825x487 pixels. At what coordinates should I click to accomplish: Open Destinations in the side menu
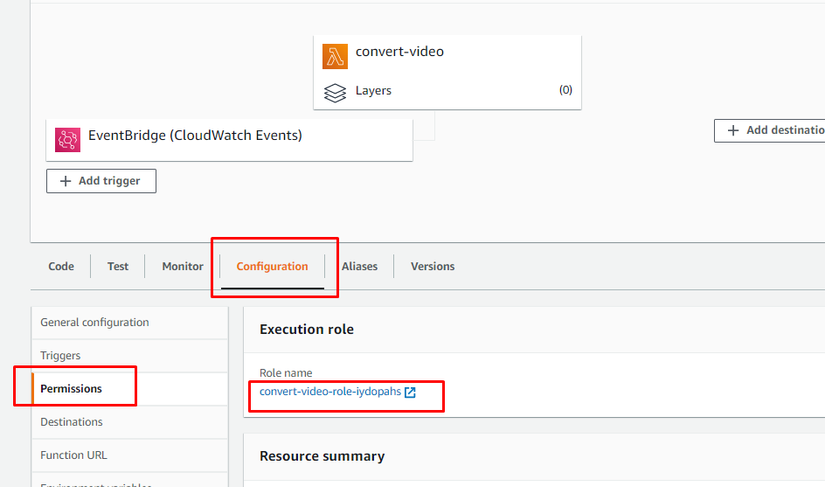71,422
